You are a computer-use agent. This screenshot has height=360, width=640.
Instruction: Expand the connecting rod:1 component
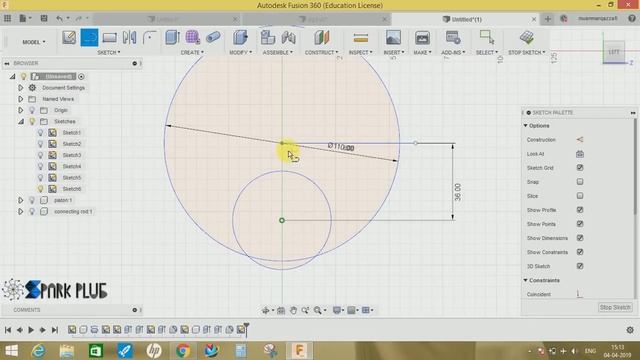pyautogui.click(x=20, y=211)
